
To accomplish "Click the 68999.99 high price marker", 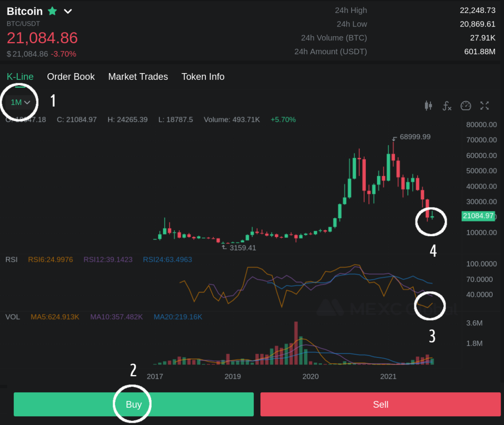I will (415, 137).
